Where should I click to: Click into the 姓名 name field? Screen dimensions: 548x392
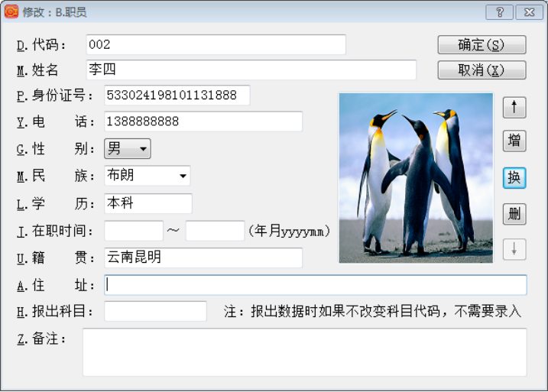tap(251, 70)
